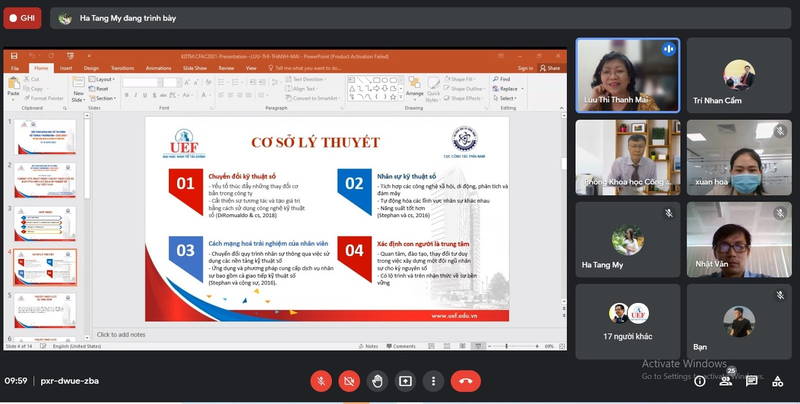Select the 17 người khác participant tile

(x=628, y=322)
